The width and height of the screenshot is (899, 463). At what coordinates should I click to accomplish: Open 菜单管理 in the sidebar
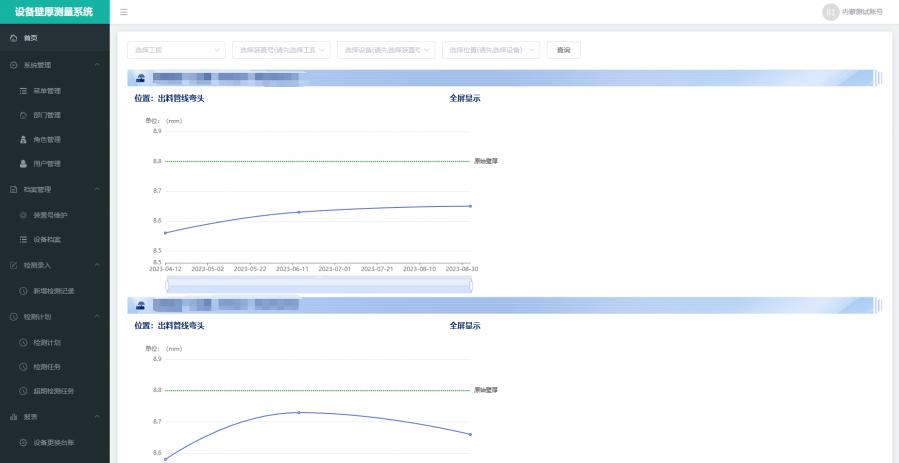(47, 91)
